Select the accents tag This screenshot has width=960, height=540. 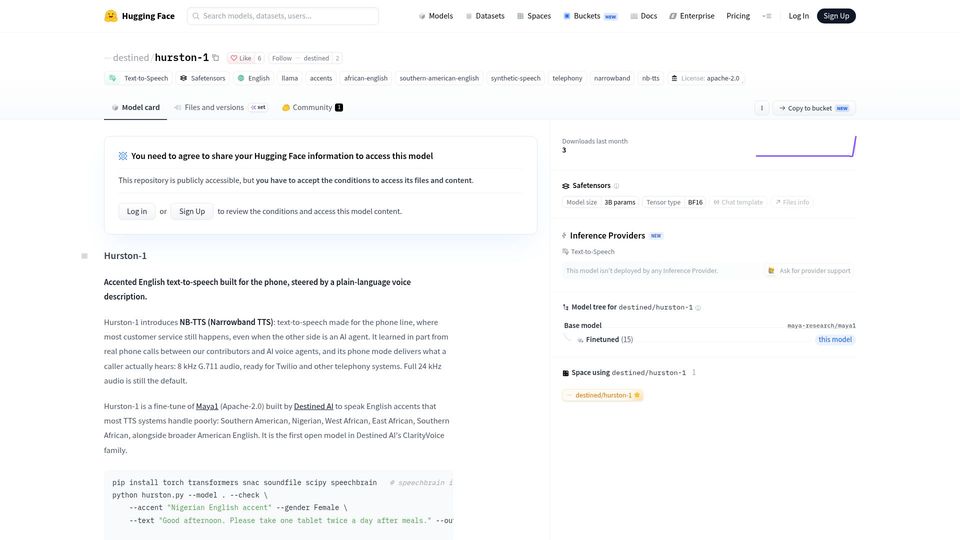[321, 78]
